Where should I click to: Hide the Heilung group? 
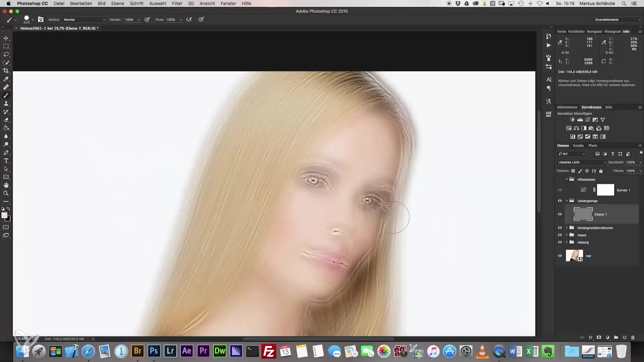click(560, 242)
